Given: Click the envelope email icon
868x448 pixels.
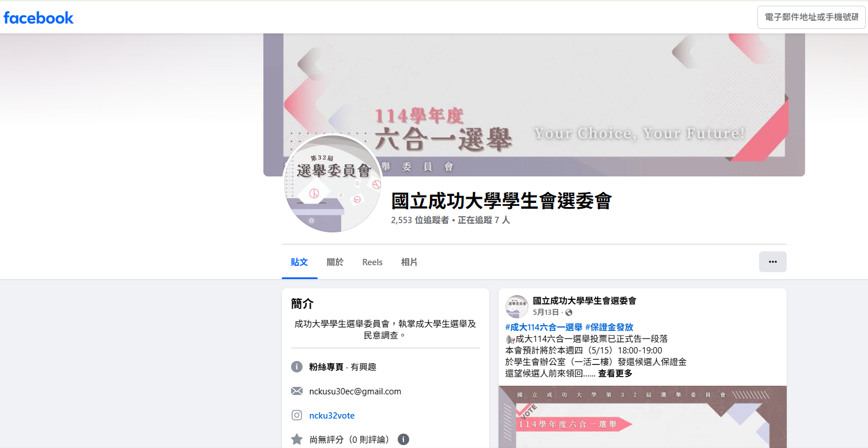Looking at the screenshot, I should tap(297, 391).
